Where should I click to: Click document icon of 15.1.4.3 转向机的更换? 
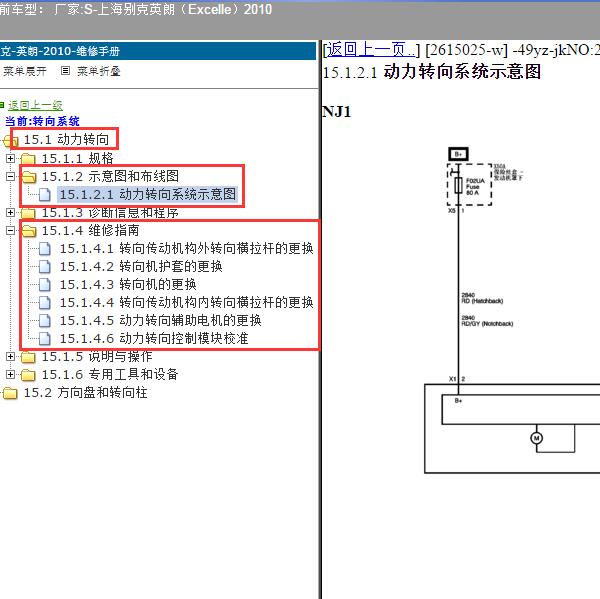coord(45,285)
